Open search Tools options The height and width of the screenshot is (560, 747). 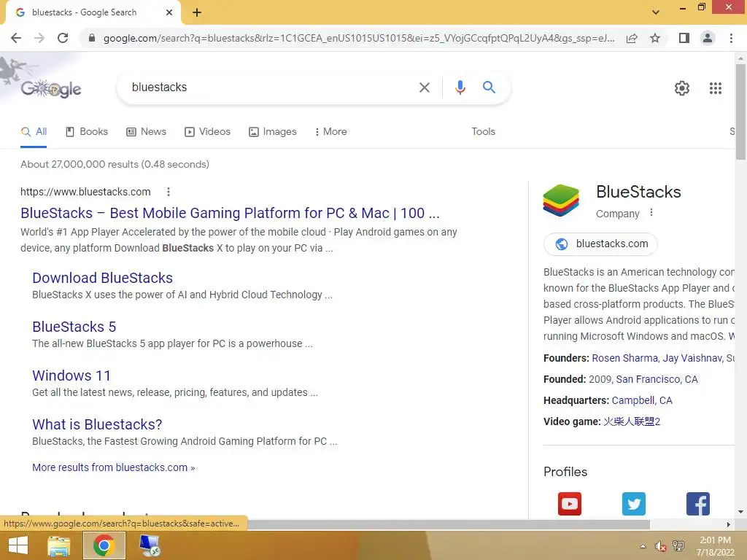click(483, 131)
